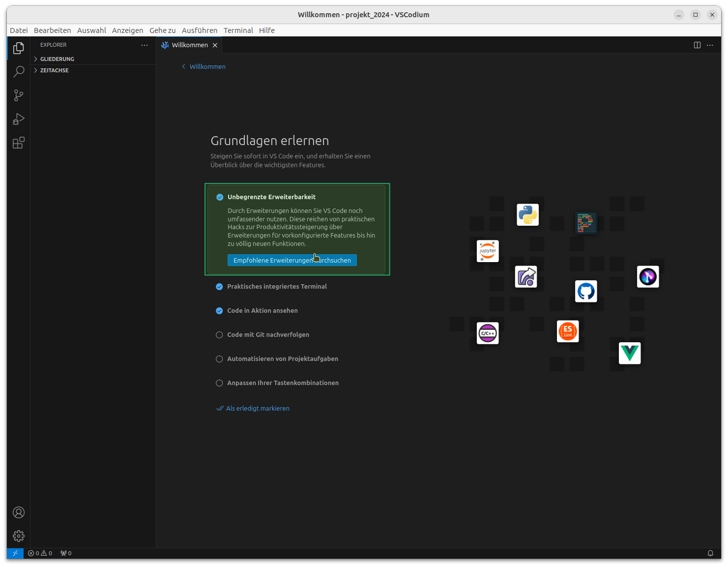Toggle 'Anpassen Ihrer Tastenkombinationen' step circle
Screen dimensions: 728x567
[x=219, y=383]
